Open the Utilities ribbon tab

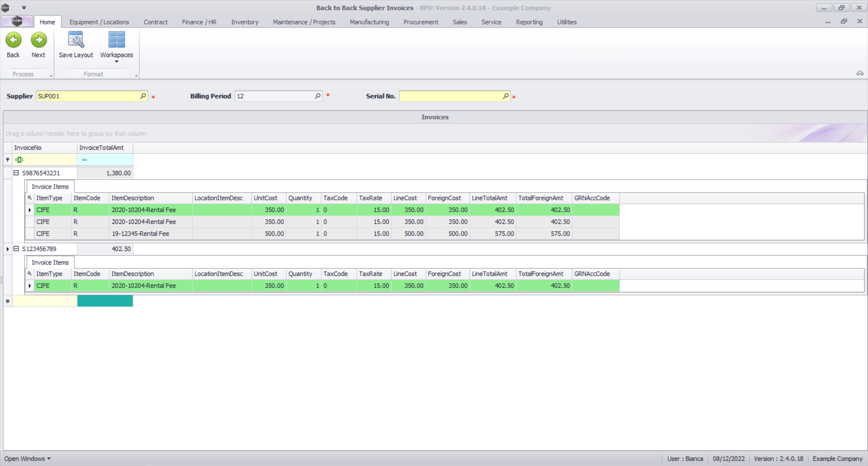tap(567, 22)
